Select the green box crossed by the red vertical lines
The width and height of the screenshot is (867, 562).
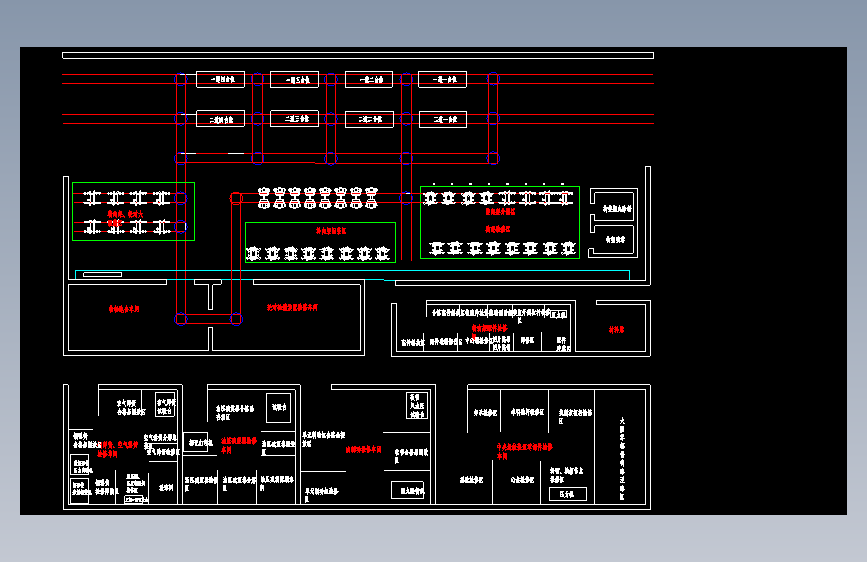[133, 211]
